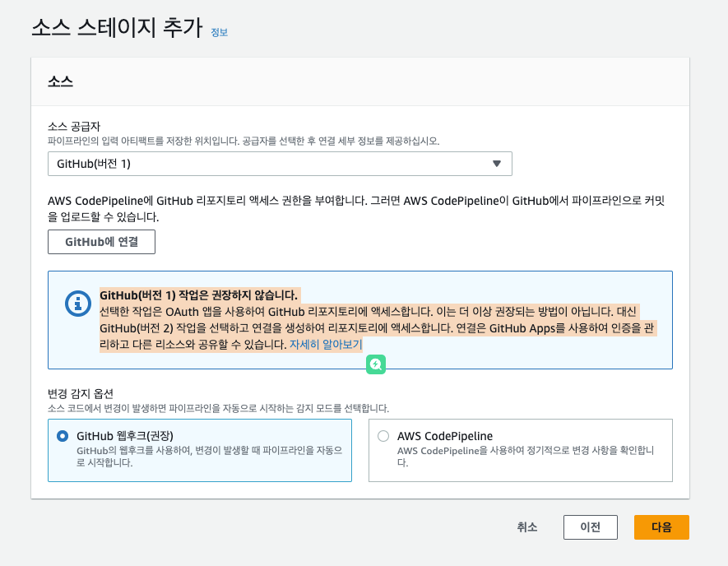Click the AWS CodePipeline option description text

coord(526,456)
